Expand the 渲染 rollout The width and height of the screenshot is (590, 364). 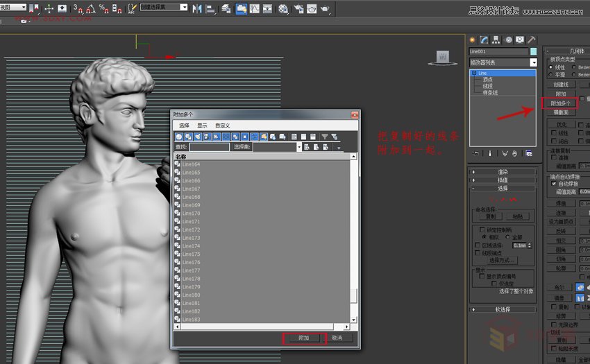(x=503, y=172)
